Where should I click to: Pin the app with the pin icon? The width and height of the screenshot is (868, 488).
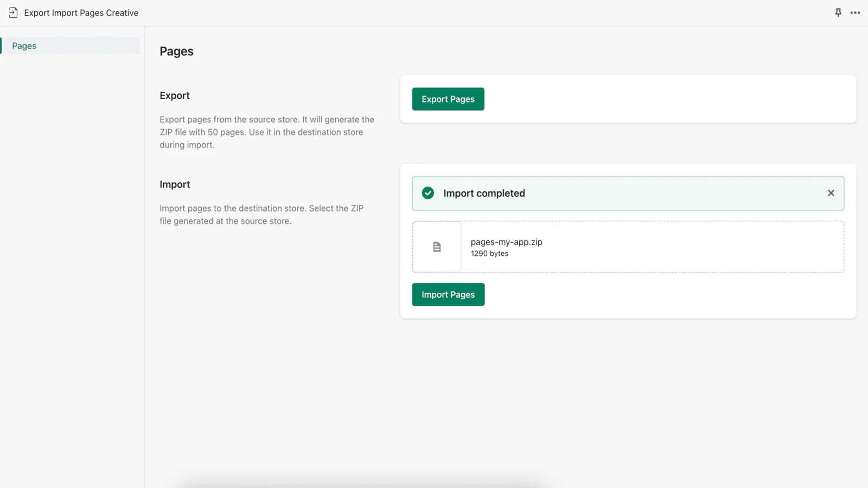pyautogui.click(x=838, y=12)
